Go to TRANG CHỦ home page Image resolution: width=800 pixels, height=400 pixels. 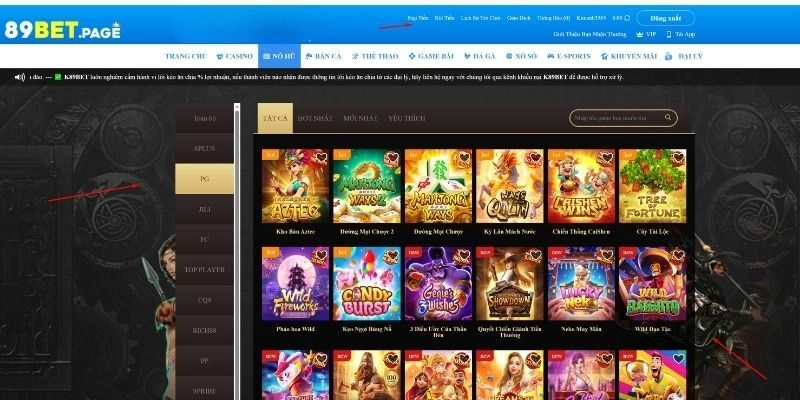[186, 56]
